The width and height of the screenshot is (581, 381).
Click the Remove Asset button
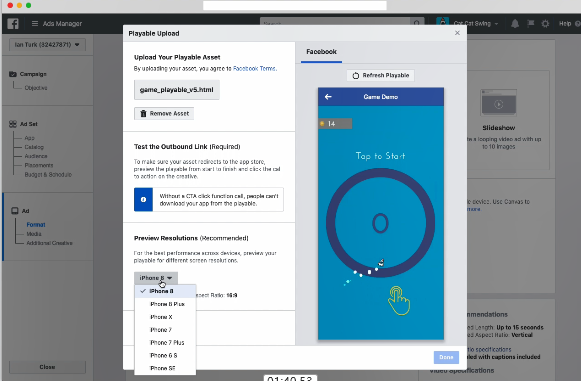pos(164,113)
